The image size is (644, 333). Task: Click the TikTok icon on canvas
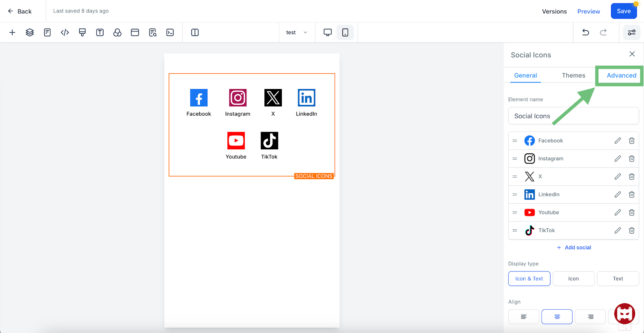click(269, 141)
